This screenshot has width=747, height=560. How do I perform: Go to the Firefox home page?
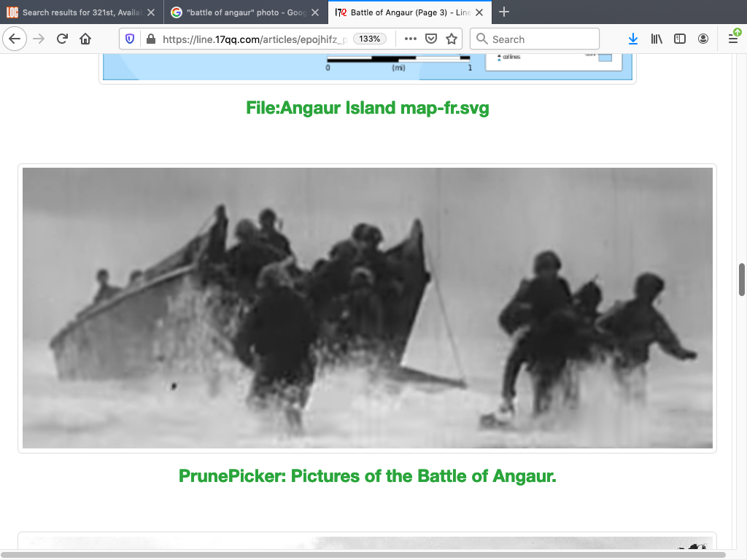point(85,39)
